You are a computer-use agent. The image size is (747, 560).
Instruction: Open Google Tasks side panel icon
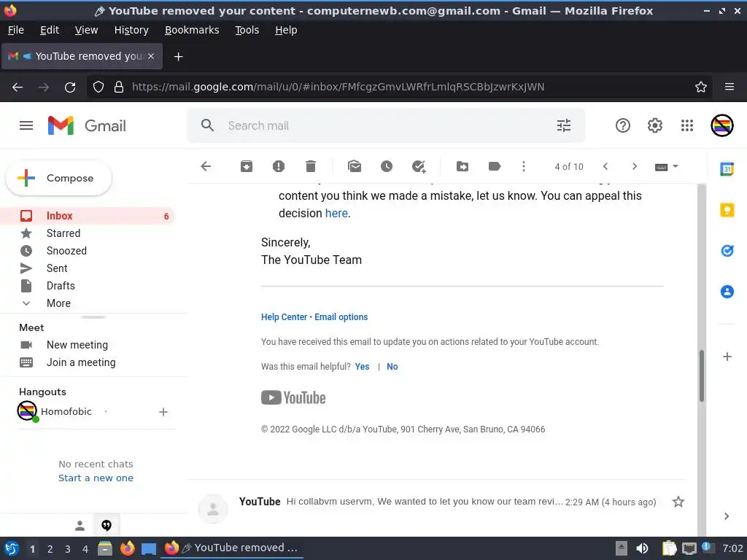(727, 251)
